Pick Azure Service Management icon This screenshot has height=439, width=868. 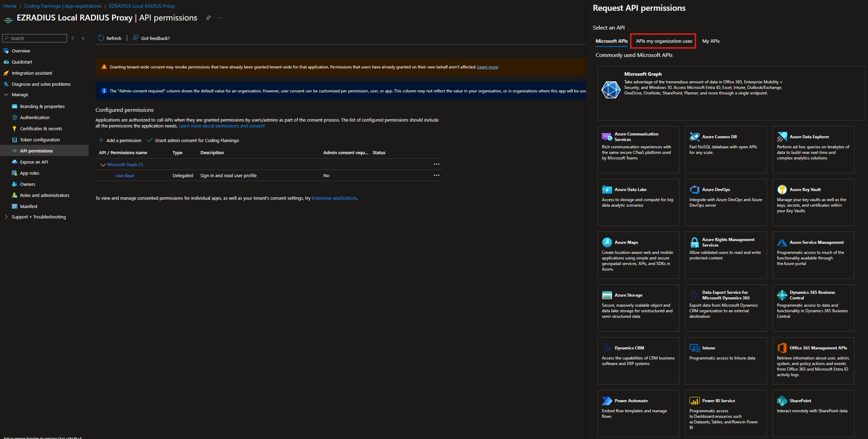782,242
